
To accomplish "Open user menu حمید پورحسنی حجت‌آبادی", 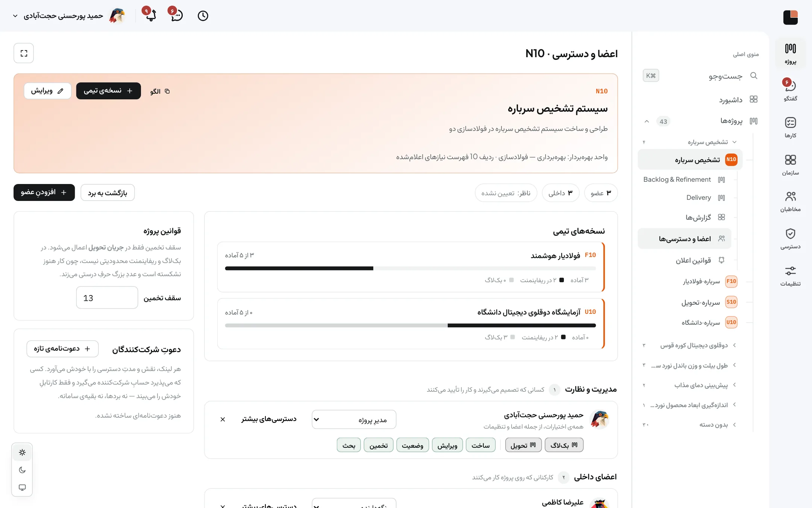I will 70,16.
